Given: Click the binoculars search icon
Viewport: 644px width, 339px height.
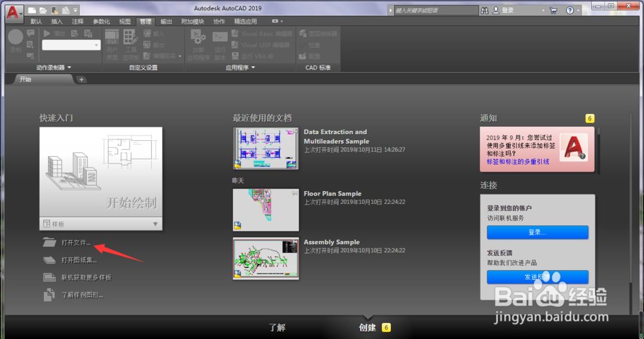Looking at the screenshot, I should pyautogui.click(x=485, y=10).
